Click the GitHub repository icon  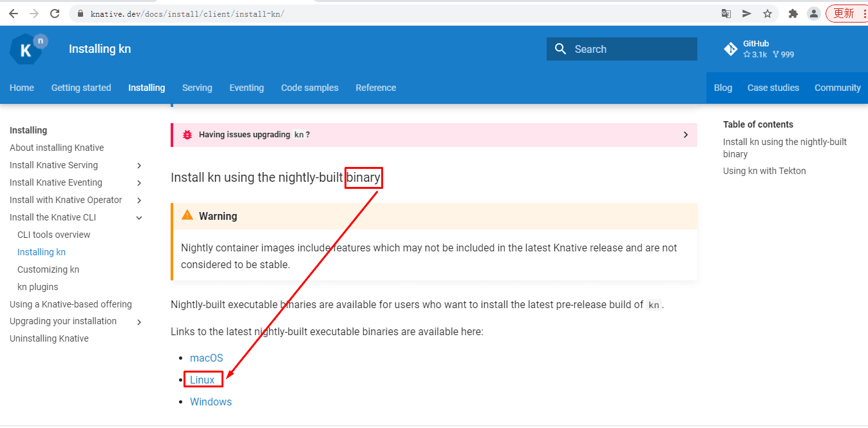[x=730, y=49]
